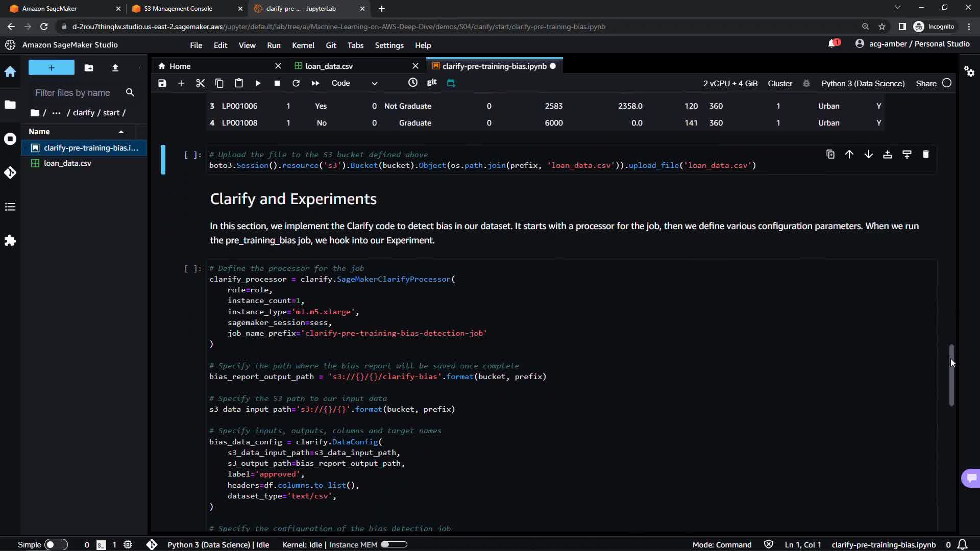Image resolution: width=980 pixels, height=551 pixels.
Task: Click the Python 3 (Data Science) kernel button
Action: pos(863,83)
